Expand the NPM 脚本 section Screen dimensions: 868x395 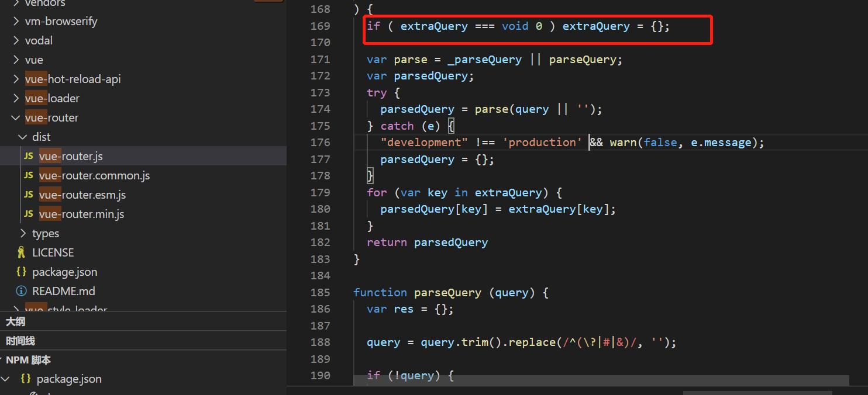28,360
